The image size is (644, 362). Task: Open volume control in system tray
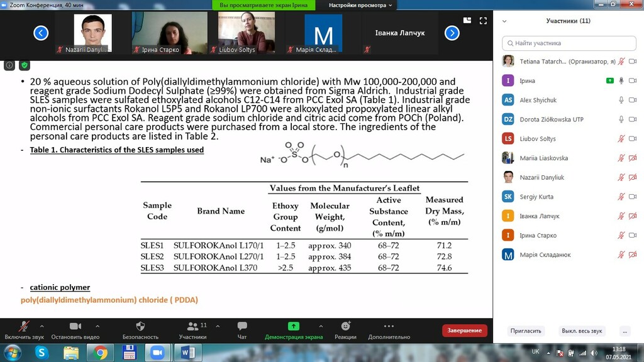pos(594,353)
